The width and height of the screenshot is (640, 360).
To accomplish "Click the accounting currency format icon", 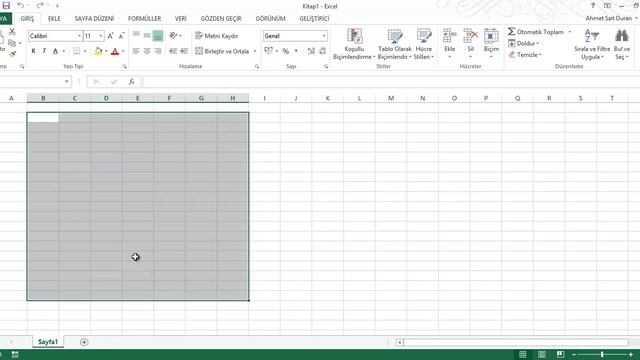I will (x=268, y=51).
